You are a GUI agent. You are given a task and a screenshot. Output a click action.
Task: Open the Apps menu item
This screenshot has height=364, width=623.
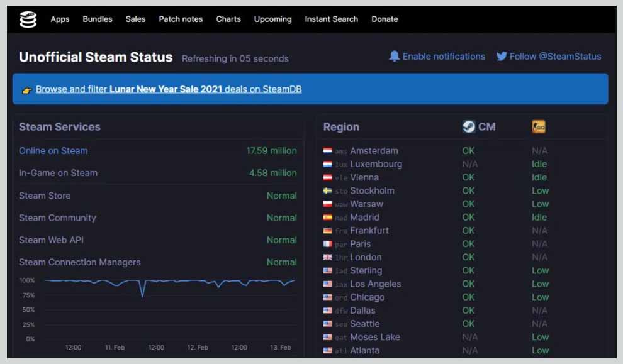60,19
